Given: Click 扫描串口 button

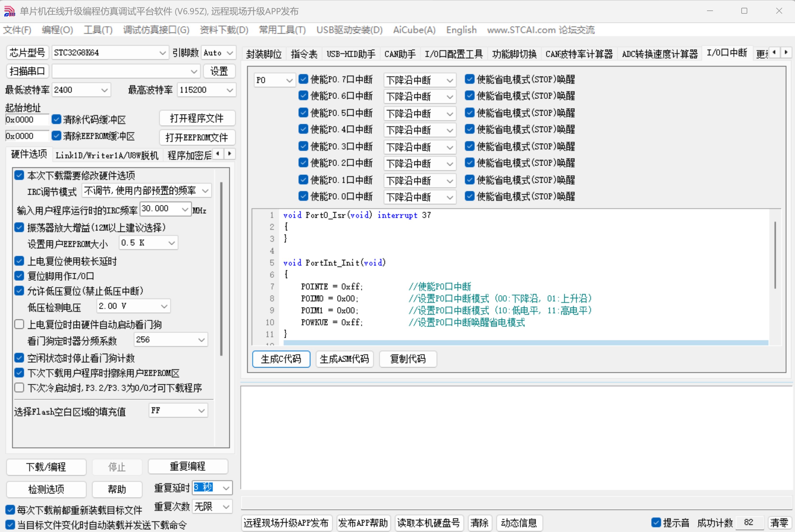Looking at the screenshot, I should [27, 71].
